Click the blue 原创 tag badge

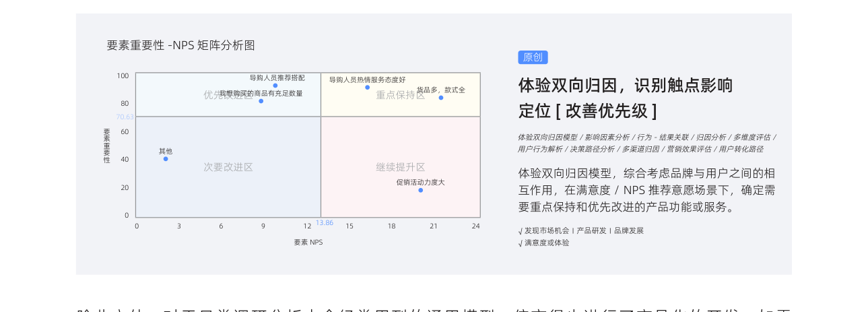tap(533, 57)
